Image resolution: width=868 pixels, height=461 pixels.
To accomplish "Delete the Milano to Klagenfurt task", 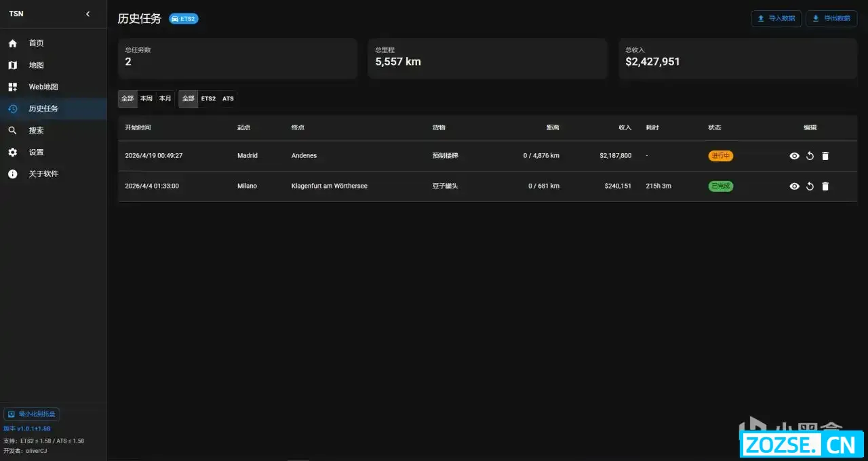I will click(x=825, y=186).
